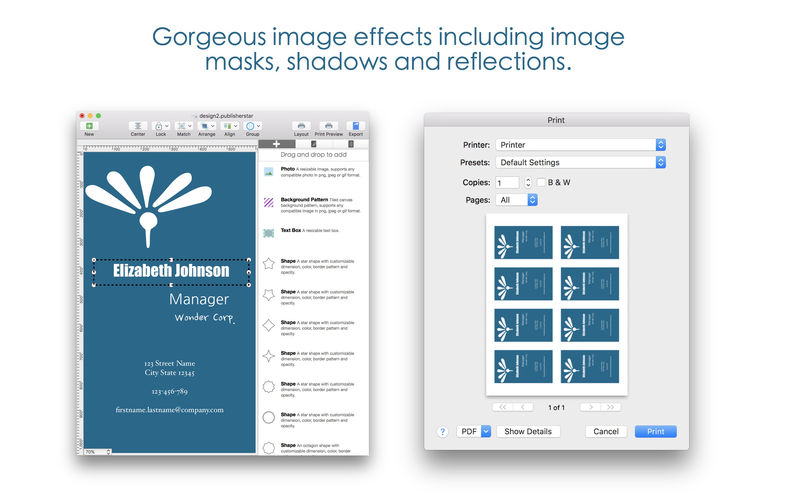Select the Wonder Corp text
The height and width of the screenshot is (500, 800).
(204, 318)
